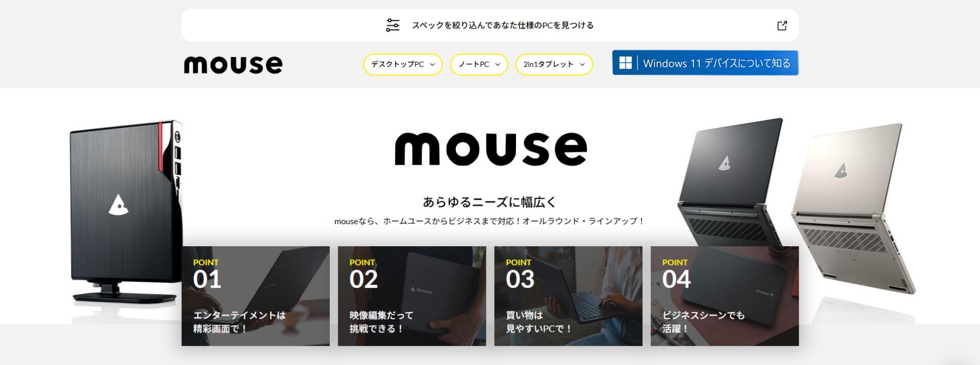Image resolution: width=980 pixels, height=365 pixels.
Task: Click the external link icon in search bar
Action: click(x=782, y=25)
